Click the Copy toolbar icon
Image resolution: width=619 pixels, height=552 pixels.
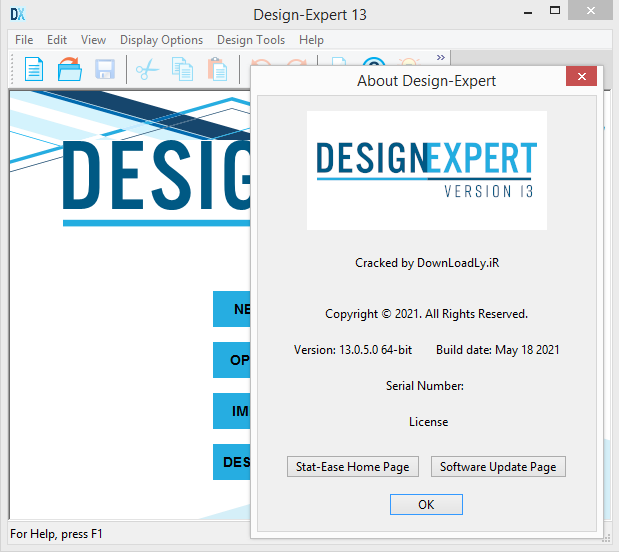pos(182,69)
